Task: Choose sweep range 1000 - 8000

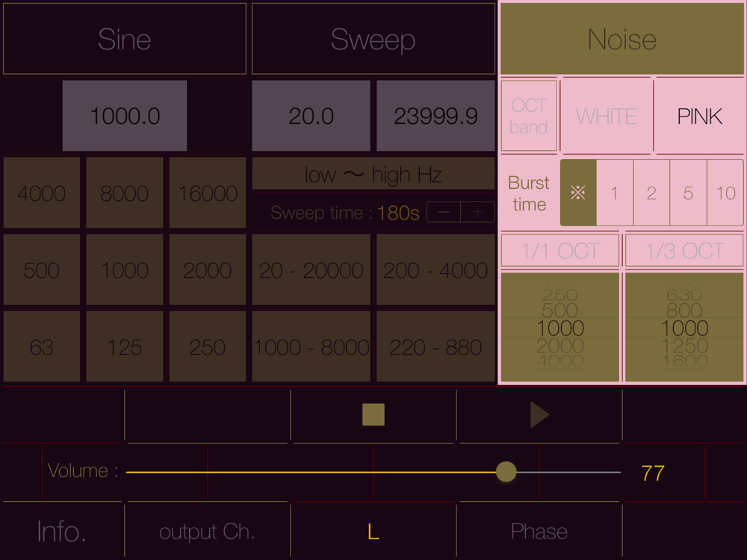Action: point(311,346)
